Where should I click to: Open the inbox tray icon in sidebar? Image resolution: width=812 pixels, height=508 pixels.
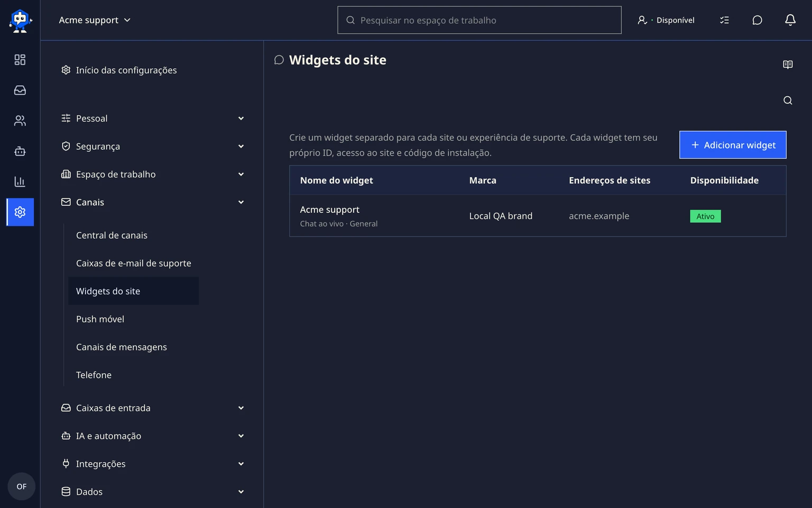click(20, 90)
